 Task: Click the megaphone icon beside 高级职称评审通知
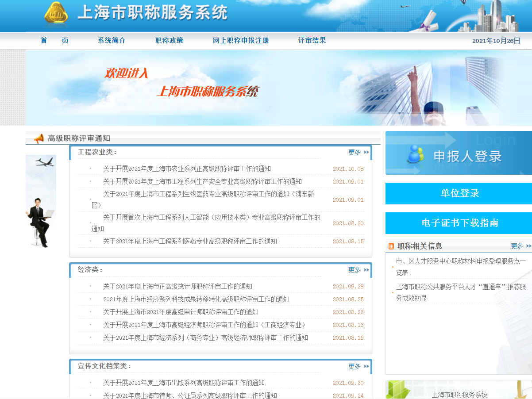click(x=39, y=138)
